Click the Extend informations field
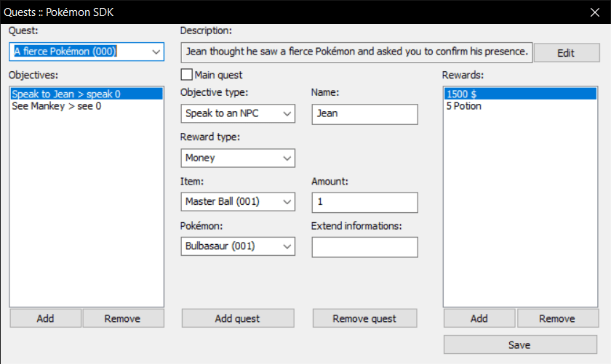Viewport: 611px width, 364px height. (x=364, y=247)
